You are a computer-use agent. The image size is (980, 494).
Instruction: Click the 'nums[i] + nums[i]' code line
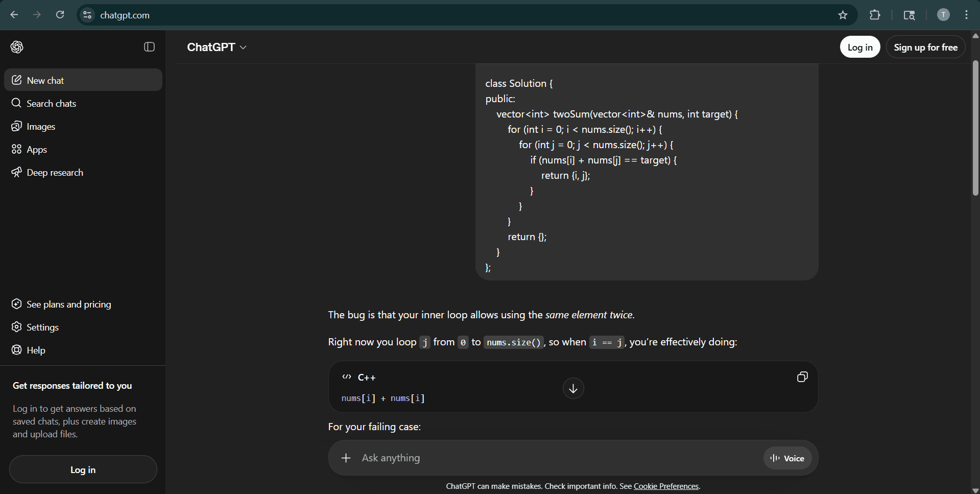(x=383, y=398)
